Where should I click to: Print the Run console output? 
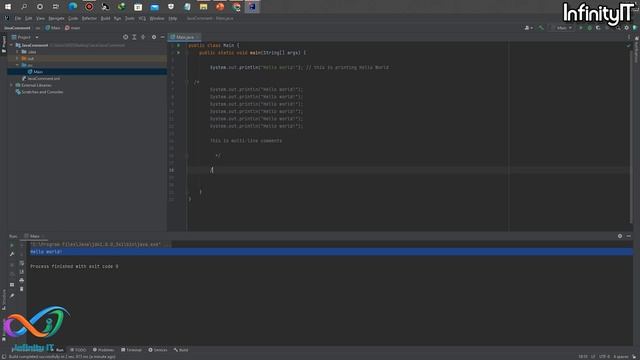coord(22,280)
